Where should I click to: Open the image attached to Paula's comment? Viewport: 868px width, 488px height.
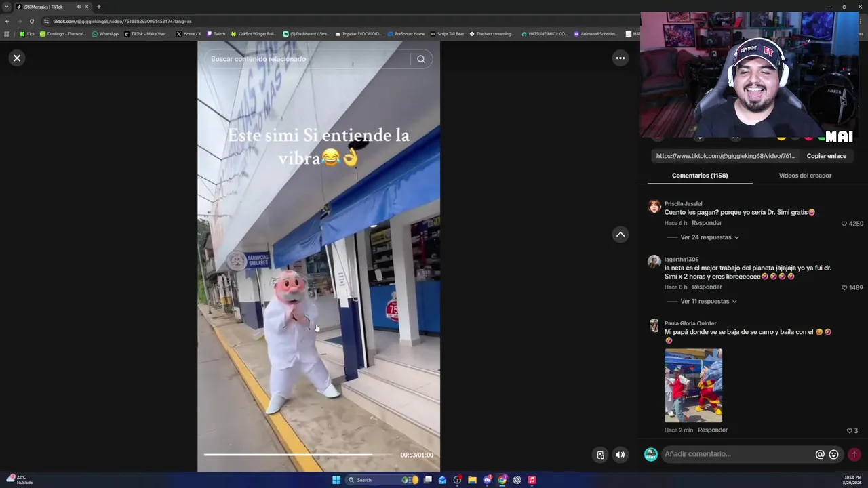(x=693, y=385)
